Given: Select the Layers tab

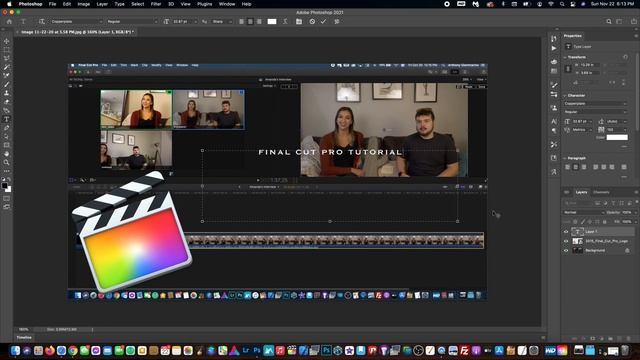Looking at the screenshot, I should click(x=581, y=192).
